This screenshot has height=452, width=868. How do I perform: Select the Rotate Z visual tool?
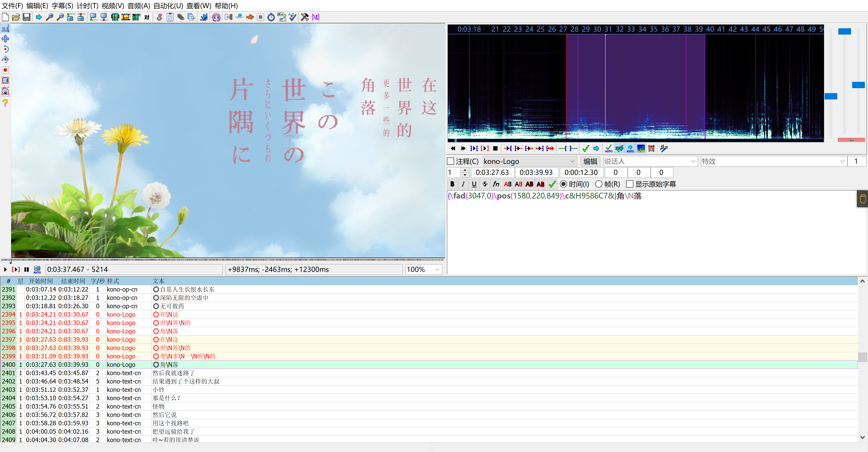click(5, 49)
